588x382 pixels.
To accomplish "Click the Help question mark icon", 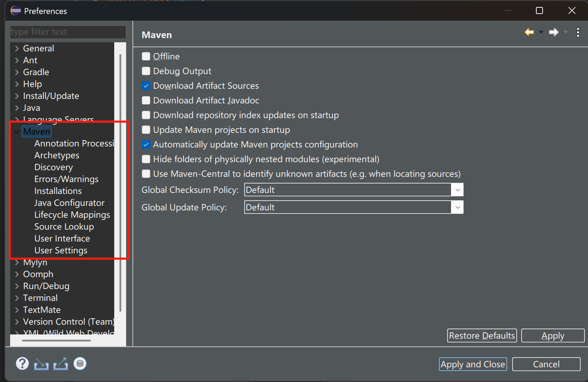I will pyautogui.click(x=22, y=363).
